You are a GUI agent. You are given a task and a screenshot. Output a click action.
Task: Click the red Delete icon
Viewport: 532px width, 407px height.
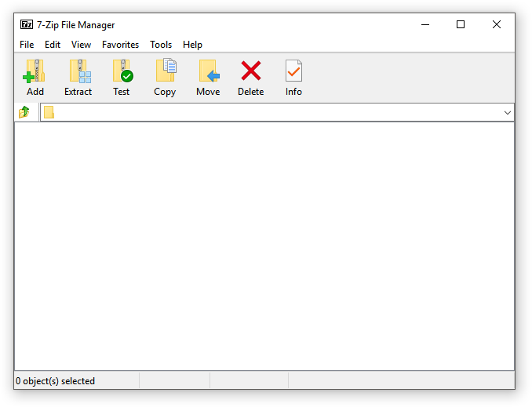[251, 71]
